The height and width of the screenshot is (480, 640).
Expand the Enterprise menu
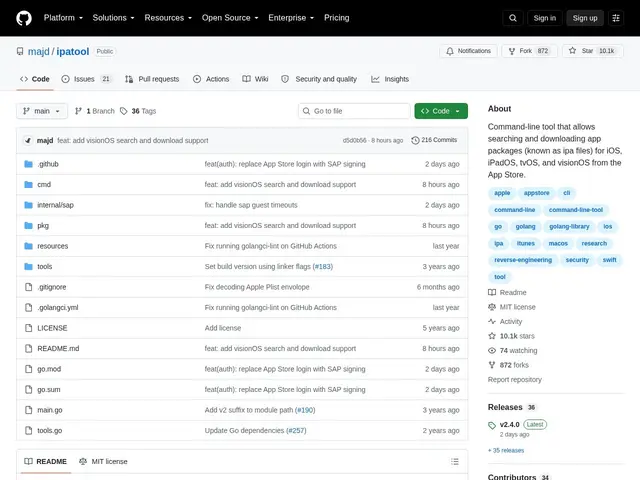coord(291,18)
